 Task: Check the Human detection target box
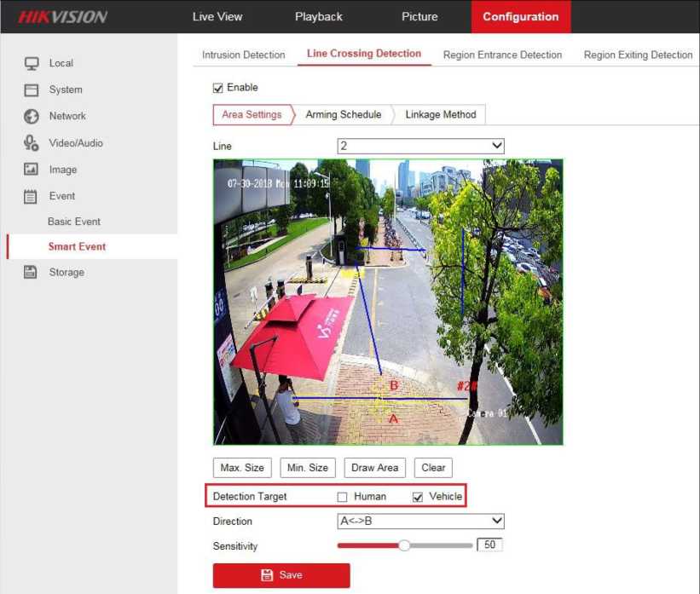tap(343, 497)
